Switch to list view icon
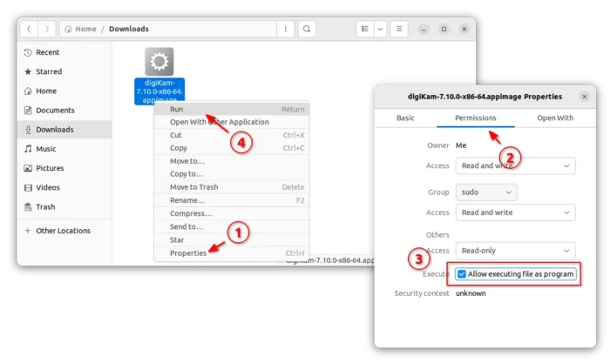Viewport: 610px width, 364px height. [365, 29]
